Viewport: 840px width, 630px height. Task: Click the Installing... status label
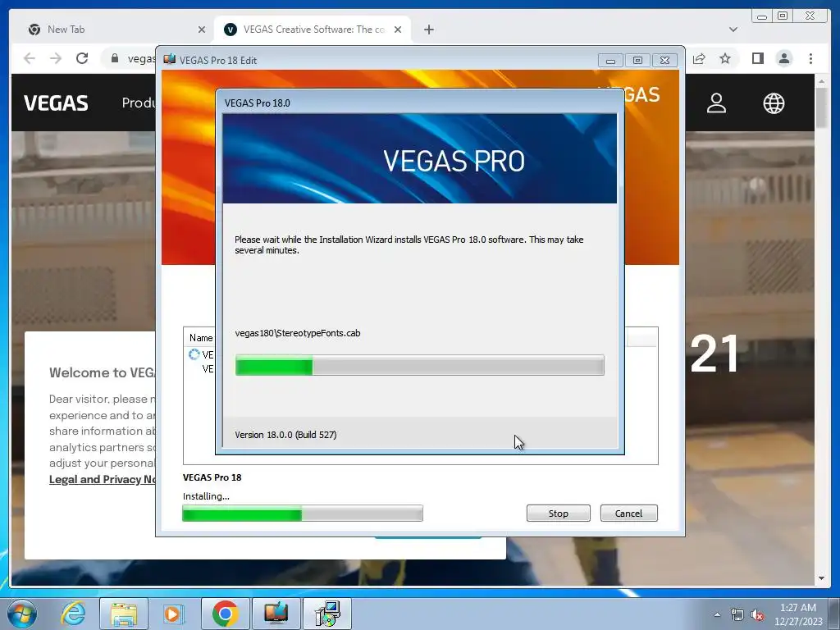(x=206, y=496)
